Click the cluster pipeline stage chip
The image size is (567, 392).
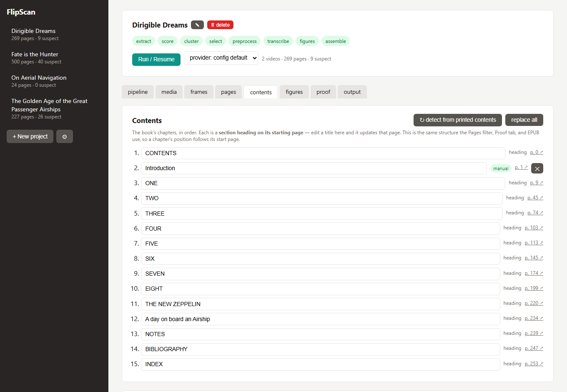[x=191, y=41]
